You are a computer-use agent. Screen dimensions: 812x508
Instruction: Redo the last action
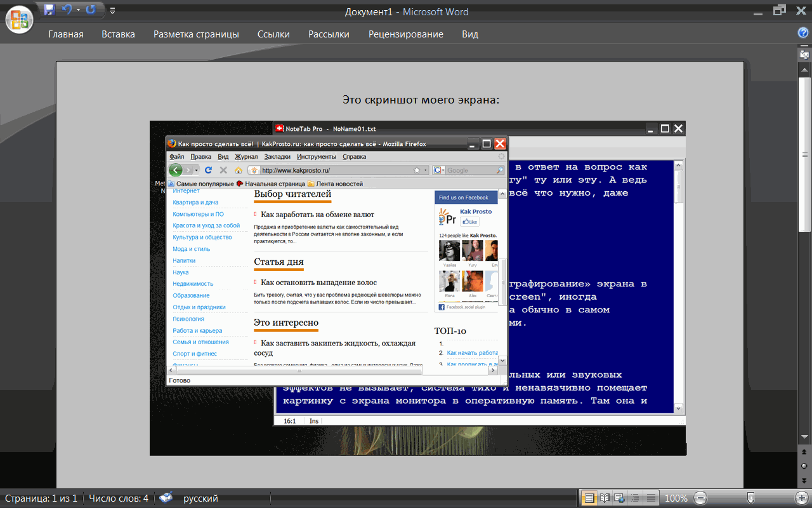point(91,10)
